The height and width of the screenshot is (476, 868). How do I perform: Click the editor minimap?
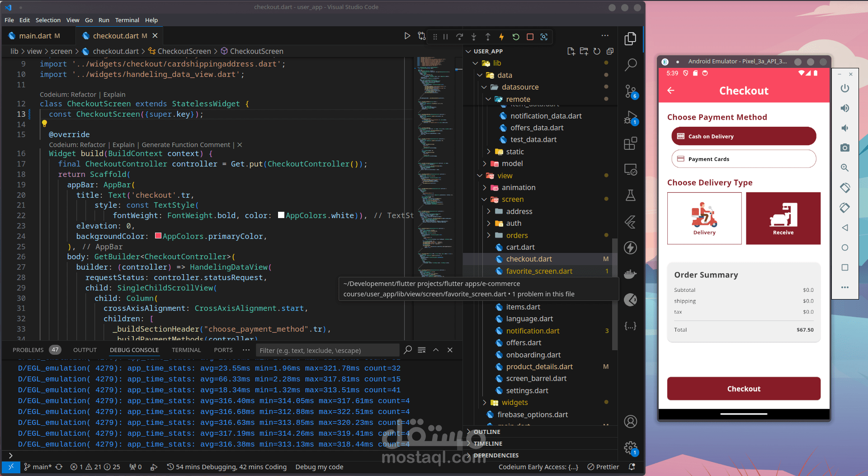[437, 167]
